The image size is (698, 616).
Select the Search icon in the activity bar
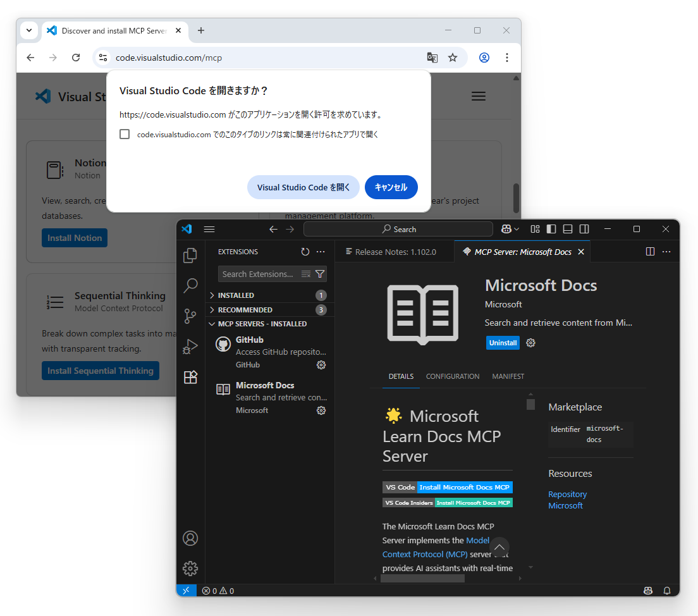[x=190, y=286]
